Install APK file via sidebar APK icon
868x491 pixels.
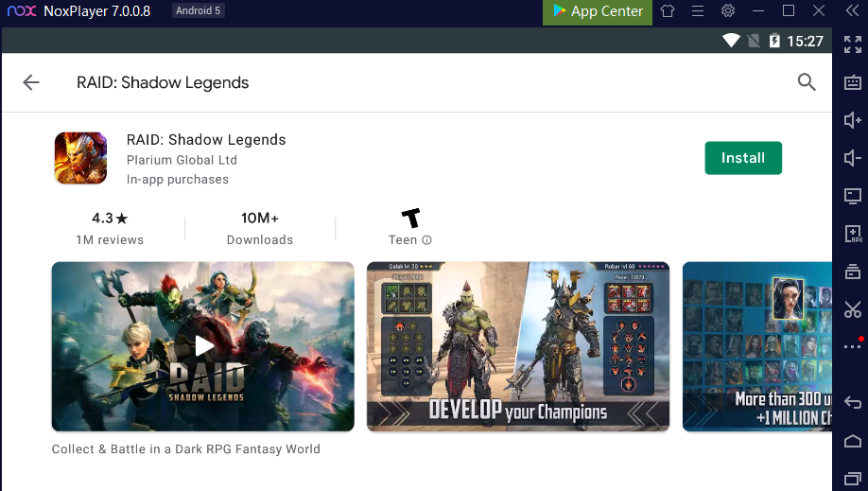tap(853, 234)
